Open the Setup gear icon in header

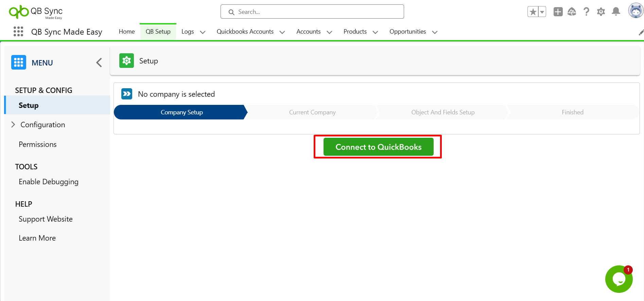601,12
